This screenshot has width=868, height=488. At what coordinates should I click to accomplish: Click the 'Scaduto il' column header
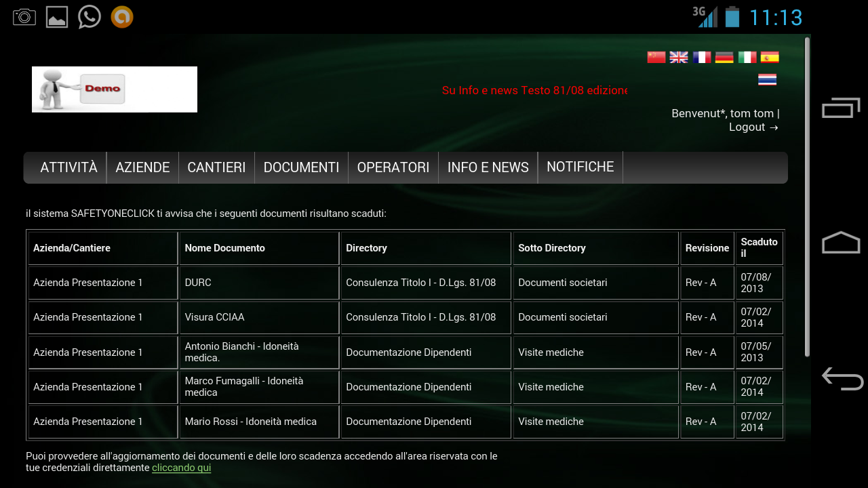(x=759, y=248)
